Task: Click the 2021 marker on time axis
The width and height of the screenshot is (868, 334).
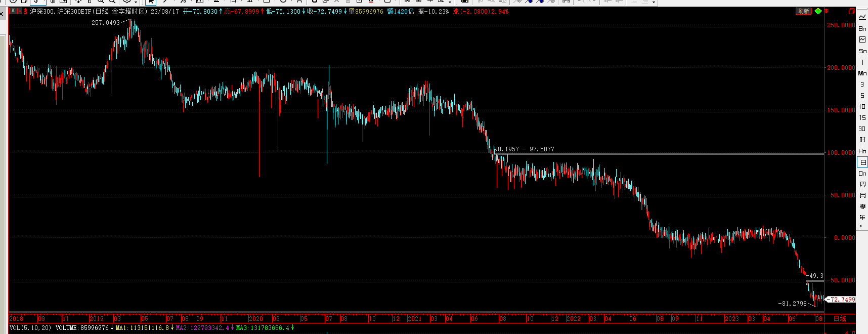Action: click(414, 319)
